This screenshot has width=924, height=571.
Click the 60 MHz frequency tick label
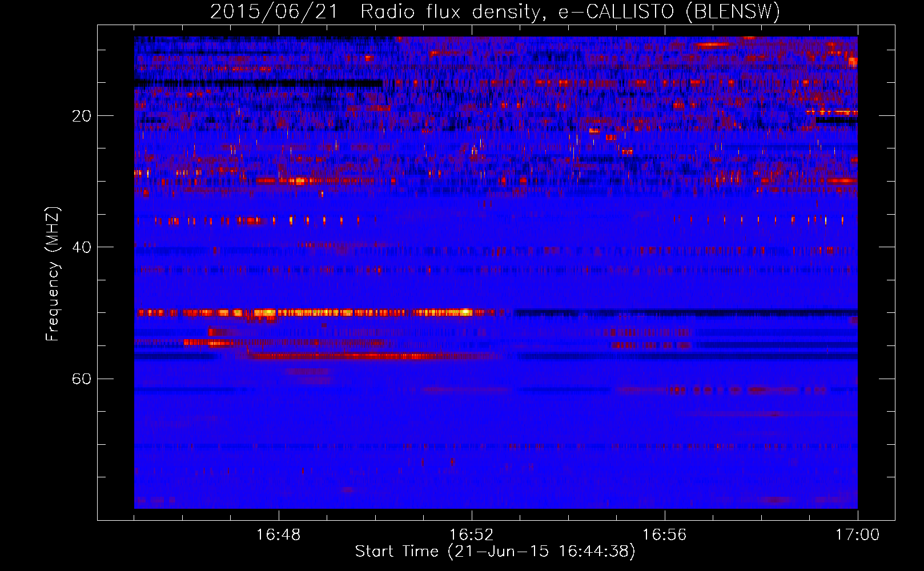(82, 379)
